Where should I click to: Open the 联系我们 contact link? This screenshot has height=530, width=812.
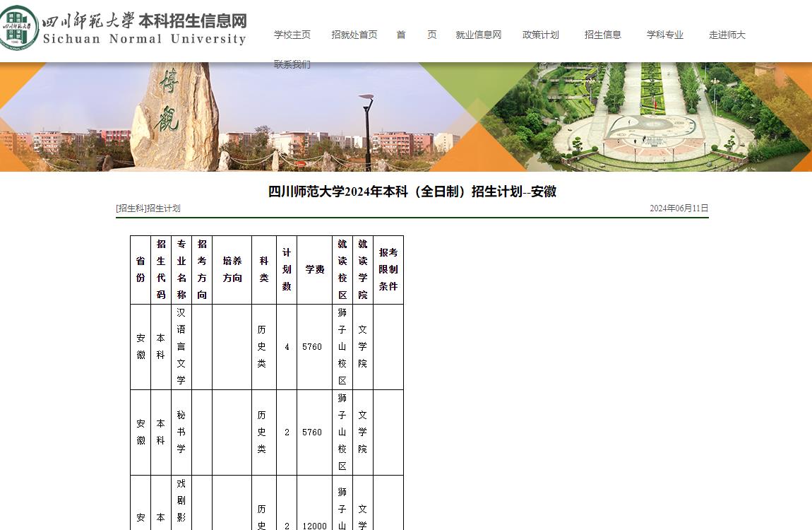point(292,64)
